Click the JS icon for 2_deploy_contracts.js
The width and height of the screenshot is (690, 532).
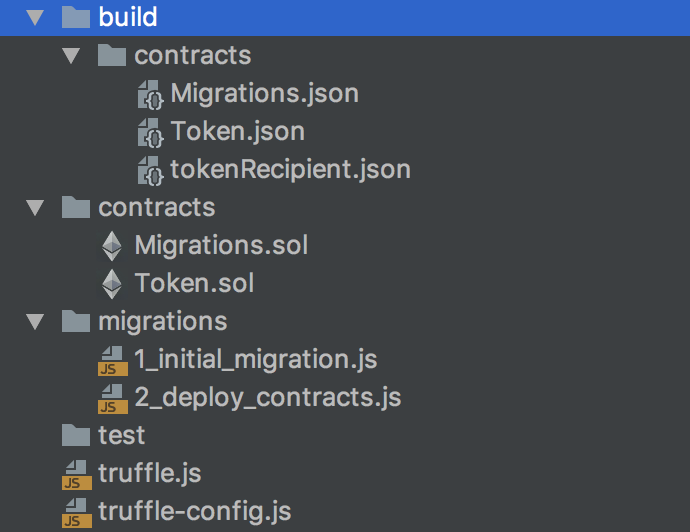113,398
